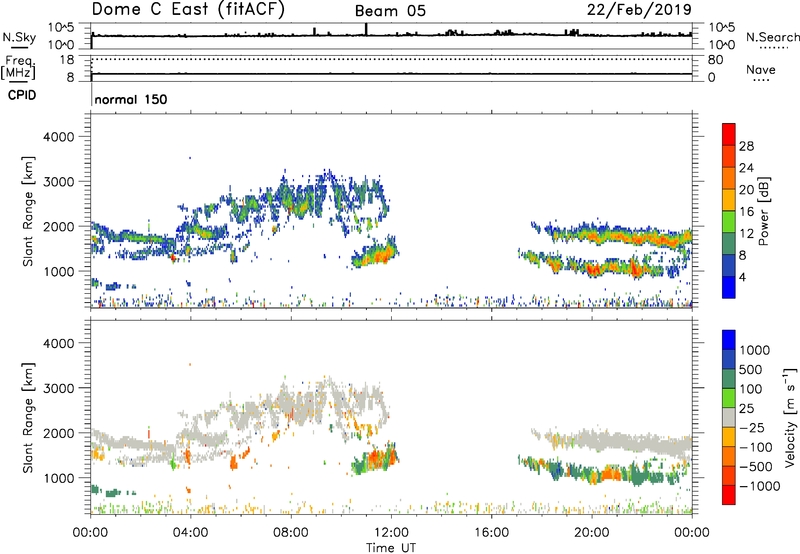Select the velocity panel "Slant Range [km]" label
This screenshot has width=800, height=554.
[28, 418]
